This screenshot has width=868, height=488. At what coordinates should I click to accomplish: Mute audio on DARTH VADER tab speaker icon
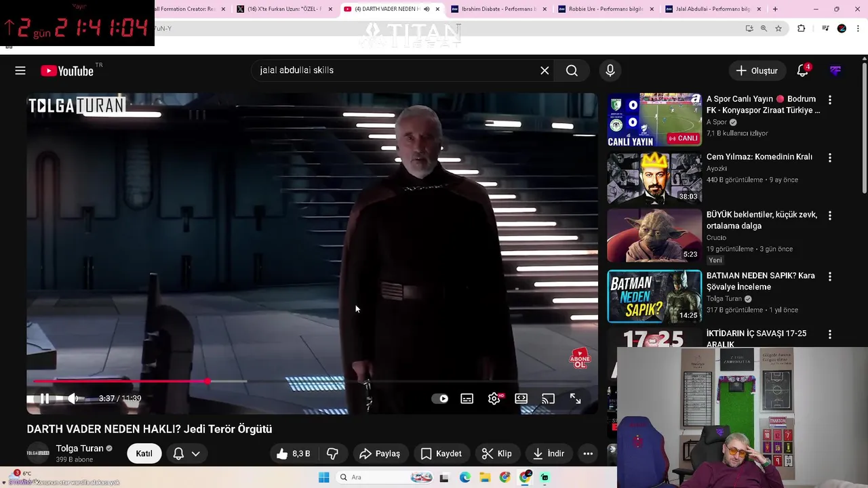427,9
